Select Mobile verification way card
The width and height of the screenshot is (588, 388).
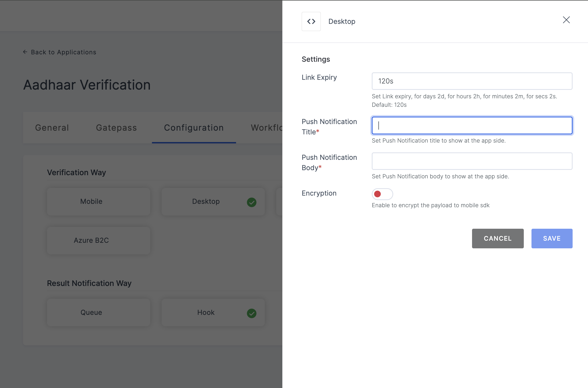pos(98,202)
